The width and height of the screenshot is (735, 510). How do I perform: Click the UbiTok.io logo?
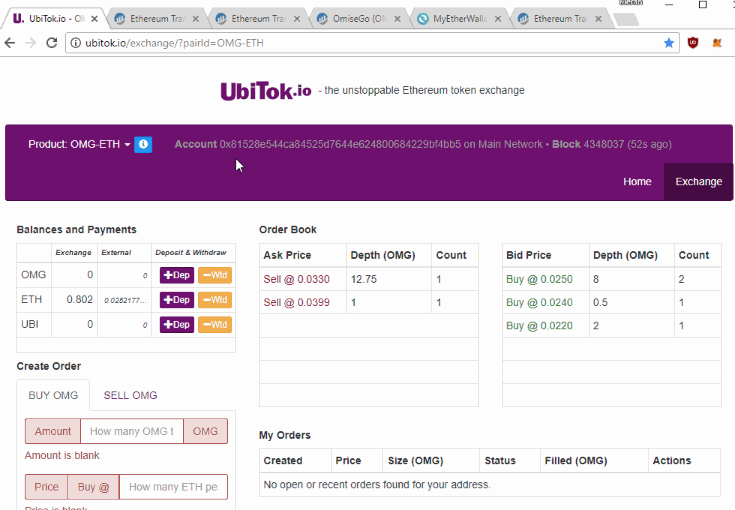click(x=266, y=91)
